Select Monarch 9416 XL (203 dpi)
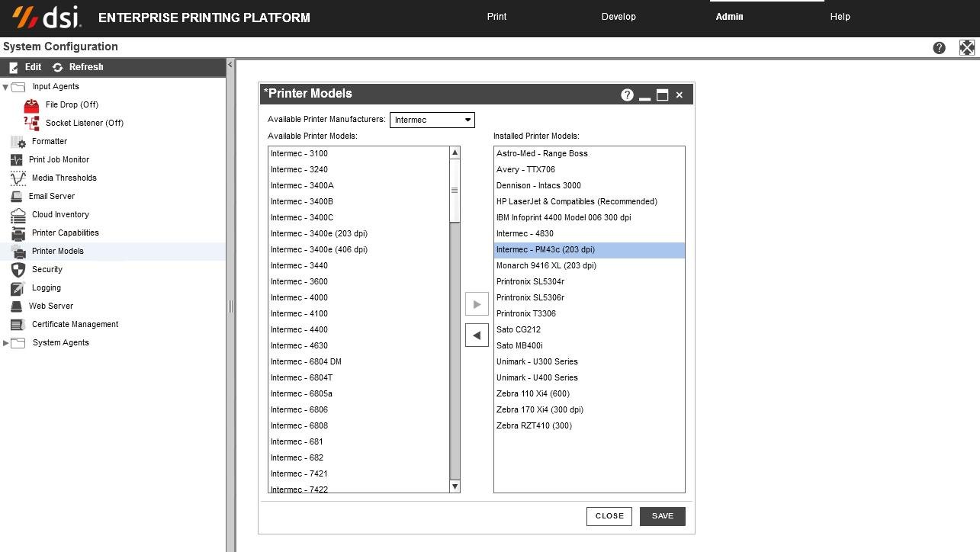Screen dimensions: 980x552 coord(589,265)
